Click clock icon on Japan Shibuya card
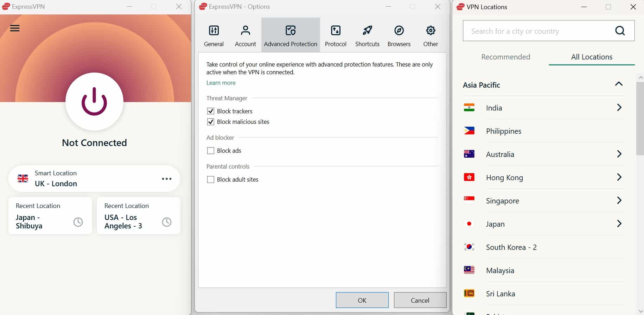Screen dimensions: 644x315 78,222
